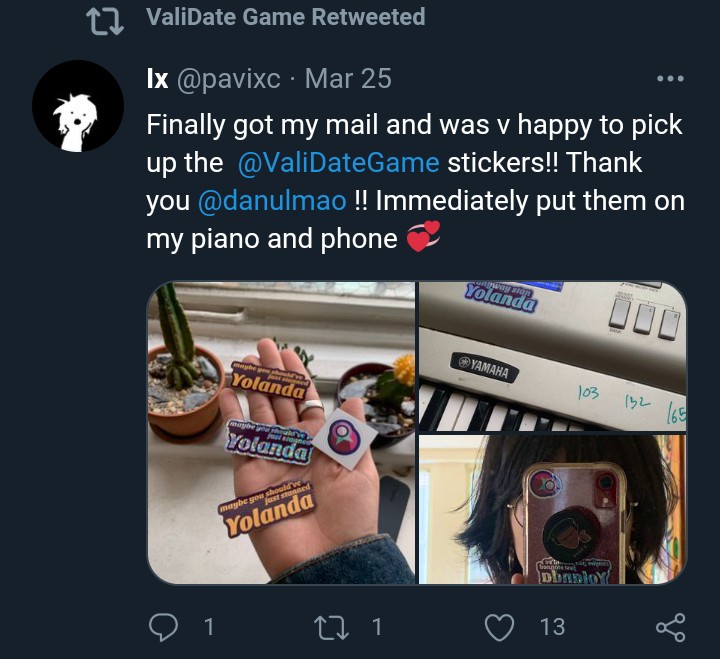Click the retweet count number
This screenshot has height=659, width=720.
[377, 627]
